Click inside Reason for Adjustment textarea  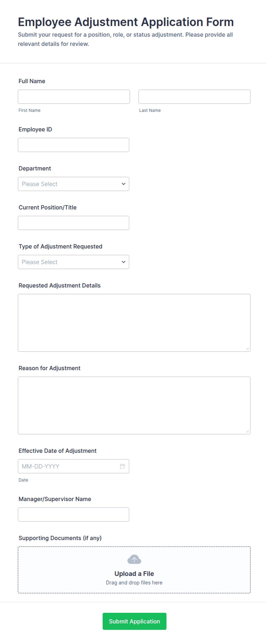click(x=134, y=405)
